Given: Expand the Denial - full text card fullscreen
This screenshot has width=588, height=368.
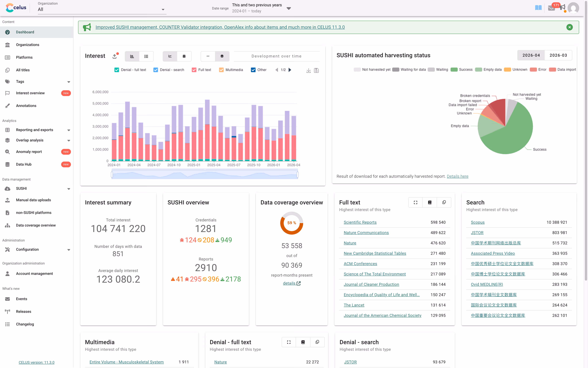Looking at the screenshot, I should [x=289, y=342].
